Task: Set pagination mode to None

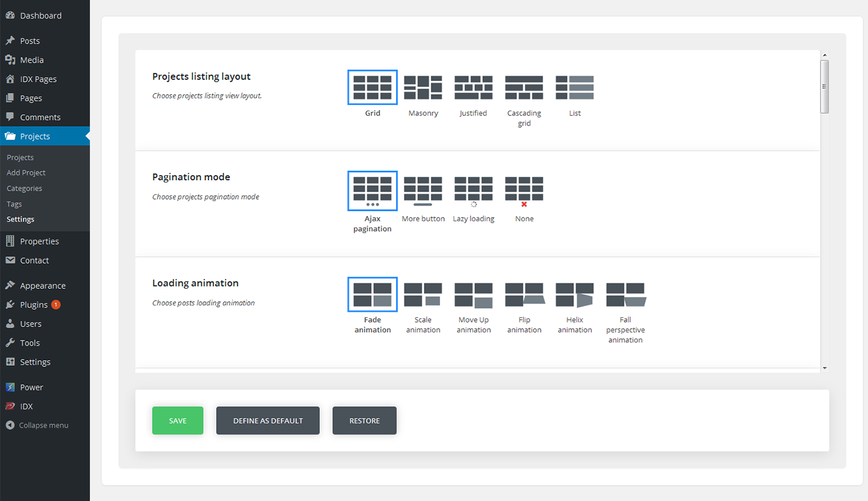Action: (x=524, y=190)
